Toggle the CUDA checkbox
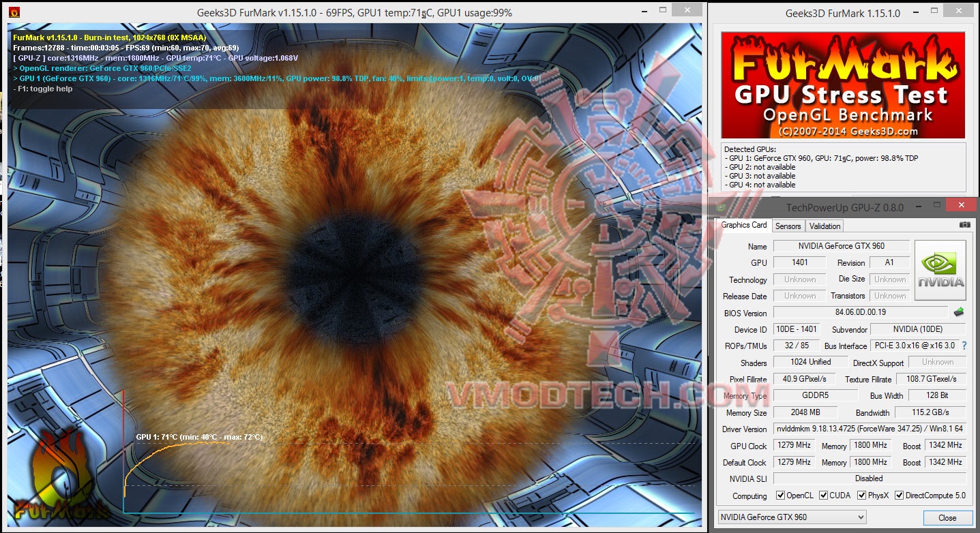The image size is (980, 533). pyautogui.click(x=824, y=496)
